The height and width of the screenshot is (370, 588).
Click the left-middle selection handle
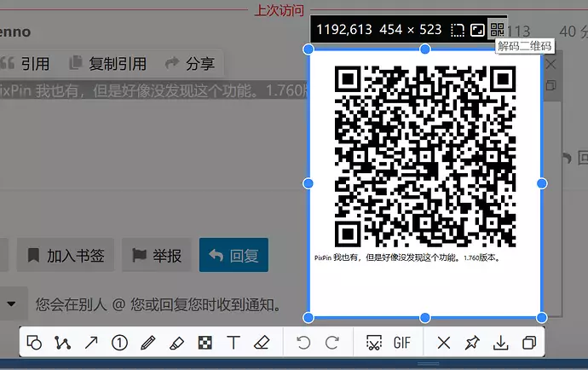(x=308, y=183)
